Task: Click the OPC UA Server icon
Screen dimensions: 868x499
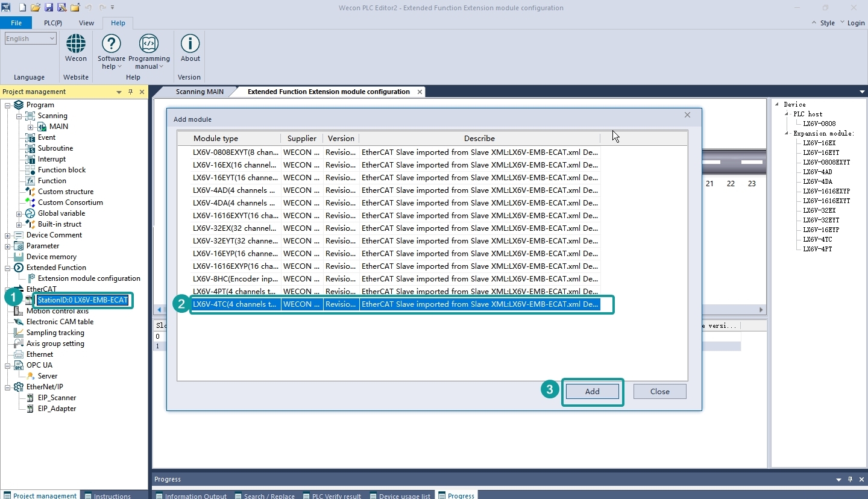Action: [x=30, y=376]
